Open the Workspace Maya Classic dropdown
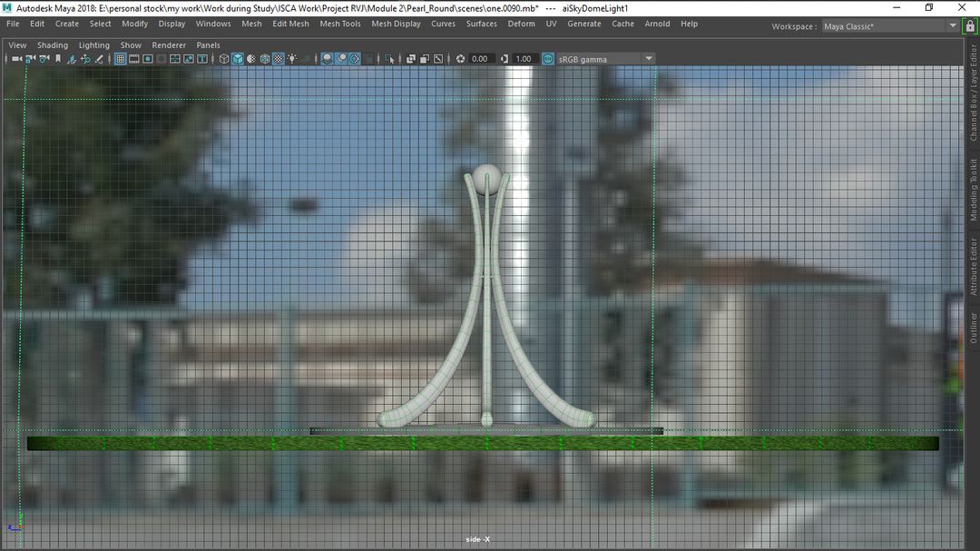The height and width of the screenshot is (551, 980). 890,26
